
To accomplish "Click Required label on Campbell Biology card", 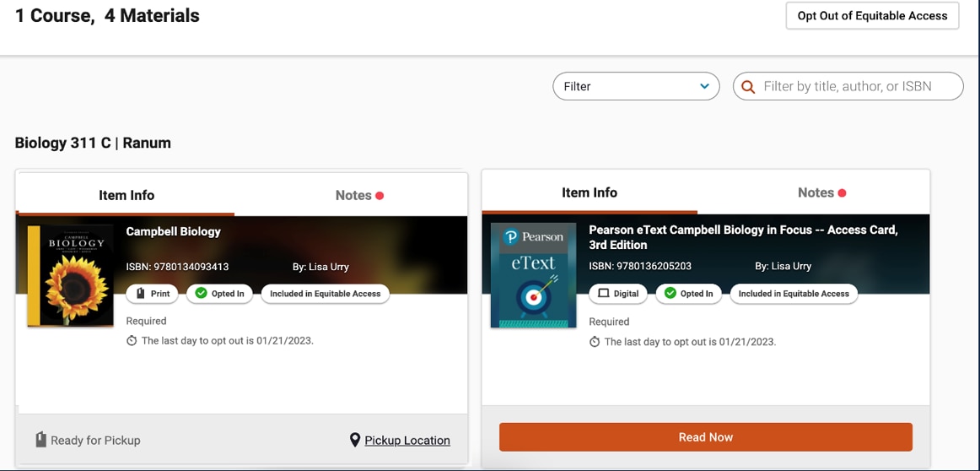I will 146,321.
